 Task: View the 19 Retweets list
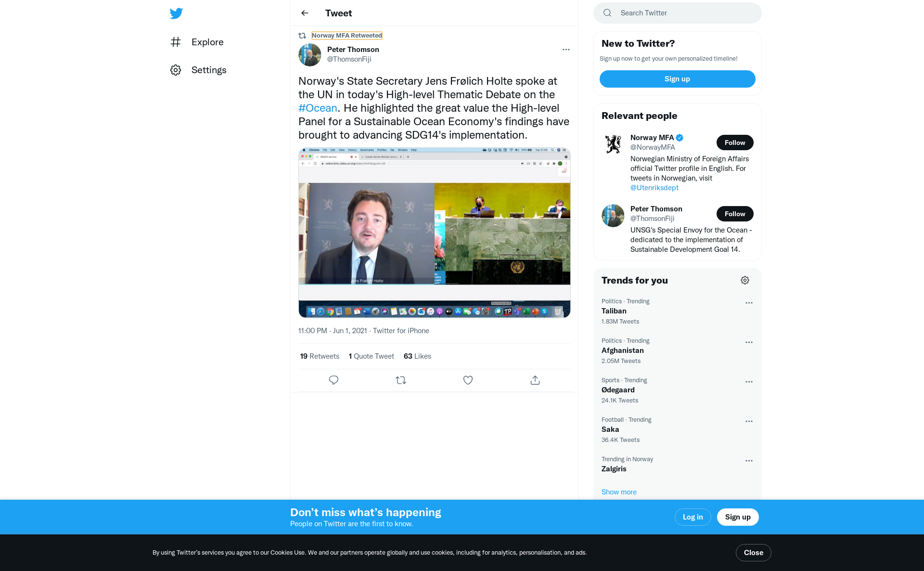(x=320, y=356)
